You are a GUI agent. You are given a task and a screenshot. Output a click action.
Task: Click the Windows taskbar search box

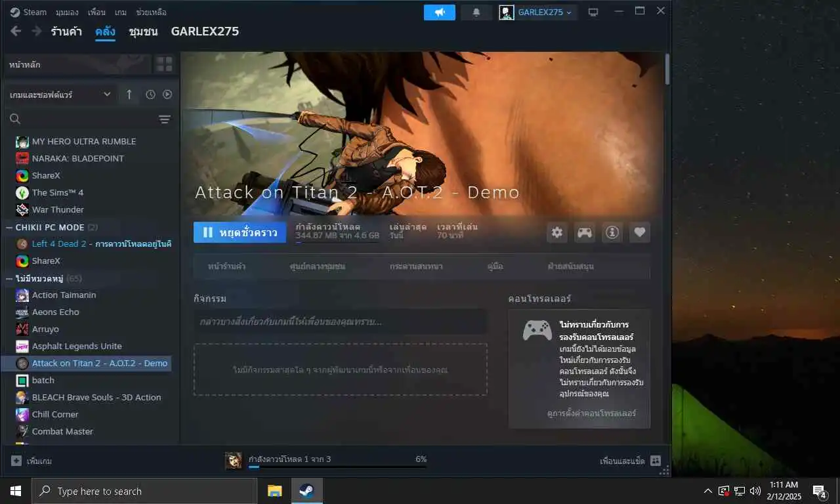pos(144,491)
